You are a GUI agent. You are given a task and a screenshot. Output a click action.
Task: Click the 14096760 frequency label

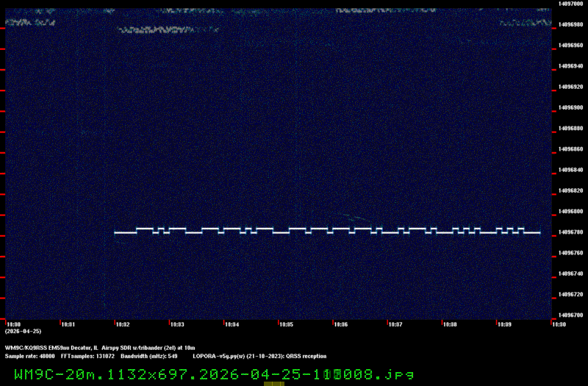(x=570, y=253)
